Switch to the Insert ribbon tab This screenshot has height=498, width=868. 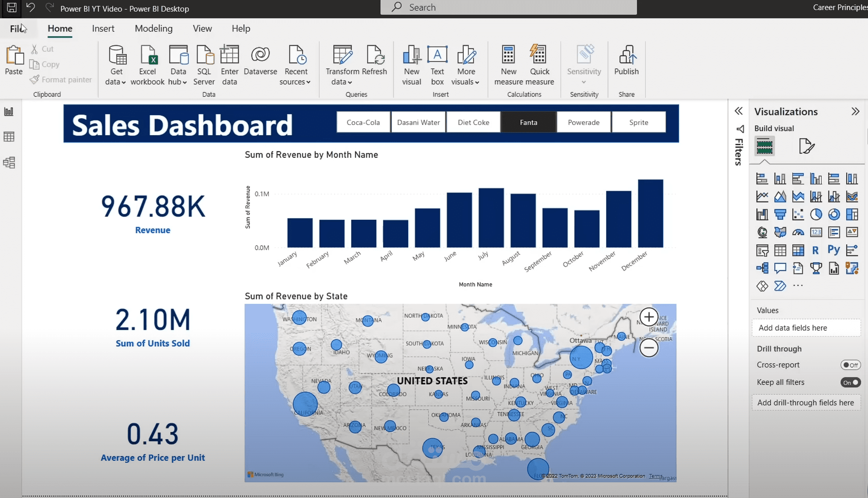tap(103, 29)
